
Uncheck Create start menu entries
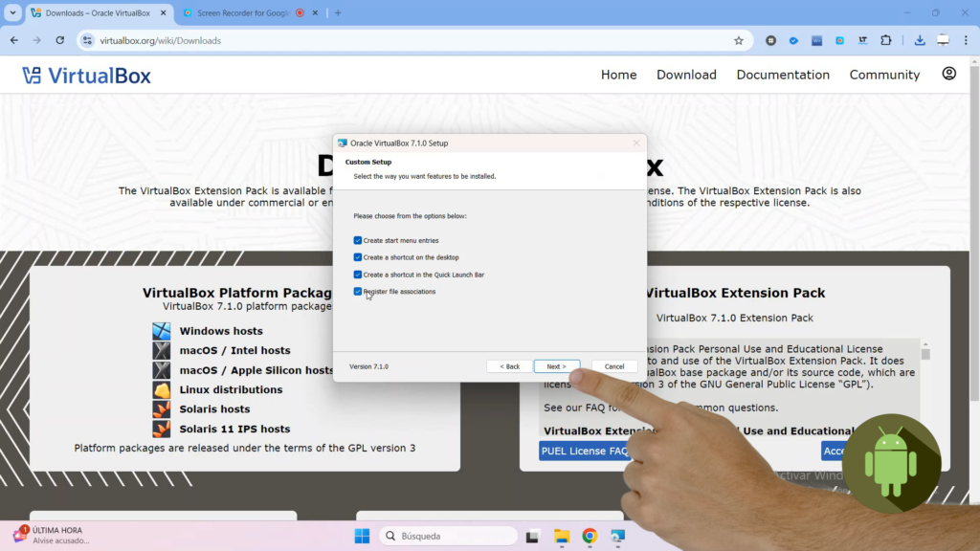point(358,241)
